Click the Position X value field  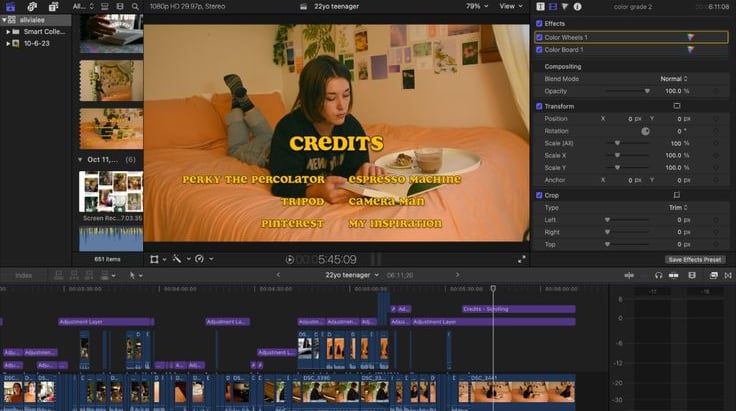pos(630,119)
